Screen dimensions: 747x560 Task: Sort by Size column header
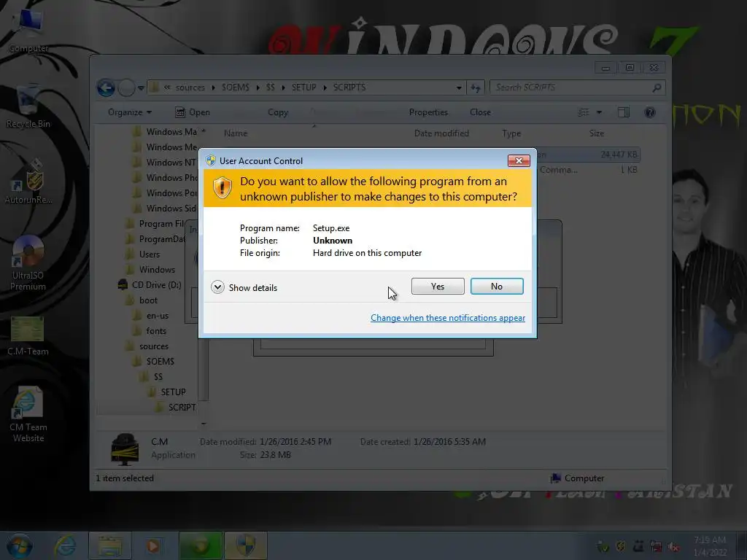(597, 133)
